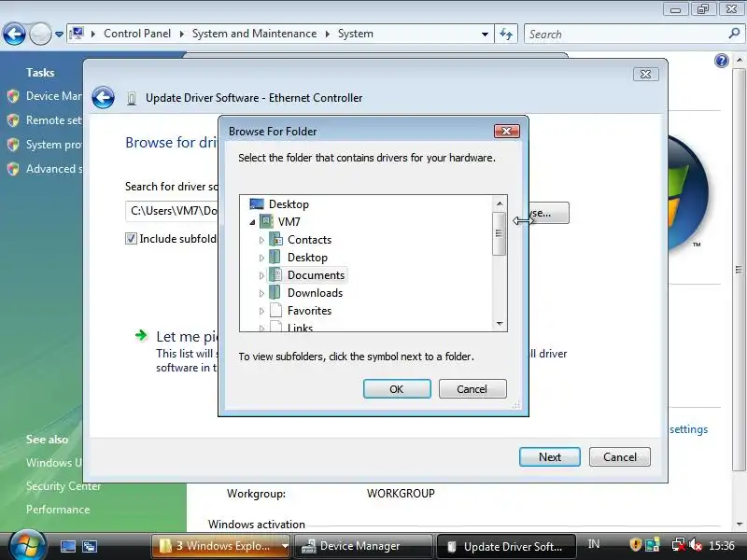Click the shield icon beside Remote settings
The width and height of the screenshot is (747, 560).
coord(13,120)
